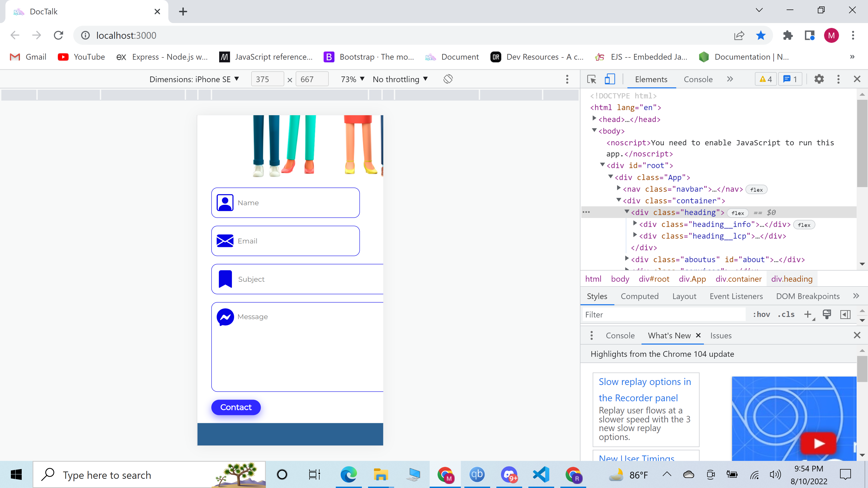Launch Microsoft Edge from the taskbar
This screenshot has width=868, height=488.
(349, 474)
